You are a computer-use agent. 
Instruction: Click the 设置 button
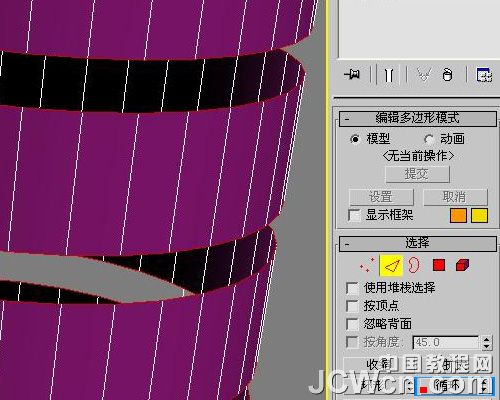[x=381, y=197]
